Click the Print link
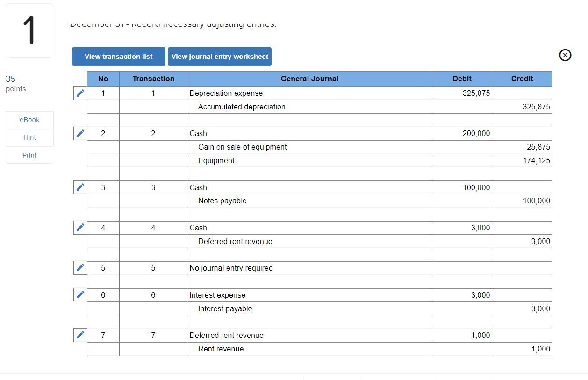This screenshot has width=588, height=380. 29,155
